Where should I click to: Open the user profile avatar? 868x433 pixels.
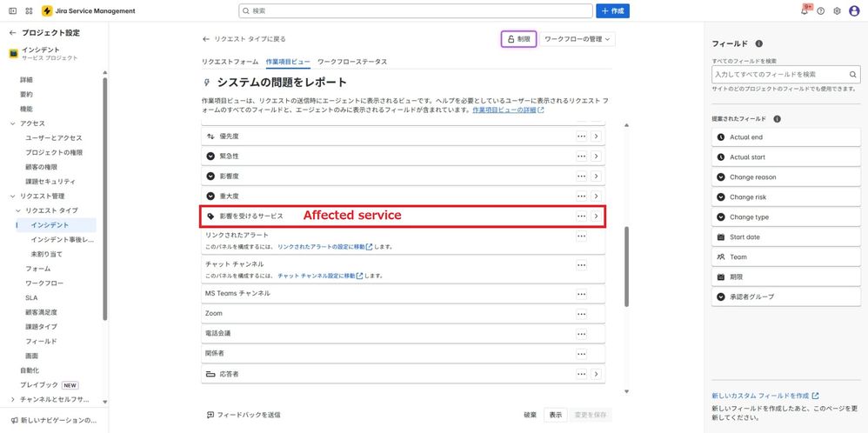tap(854, 11)
